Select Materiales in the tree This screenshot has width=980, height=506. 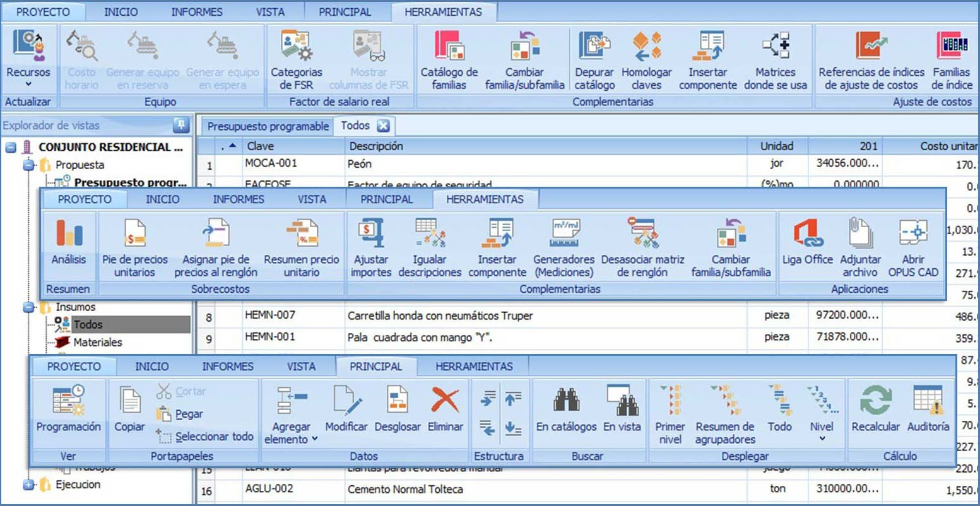click(97, 342)
